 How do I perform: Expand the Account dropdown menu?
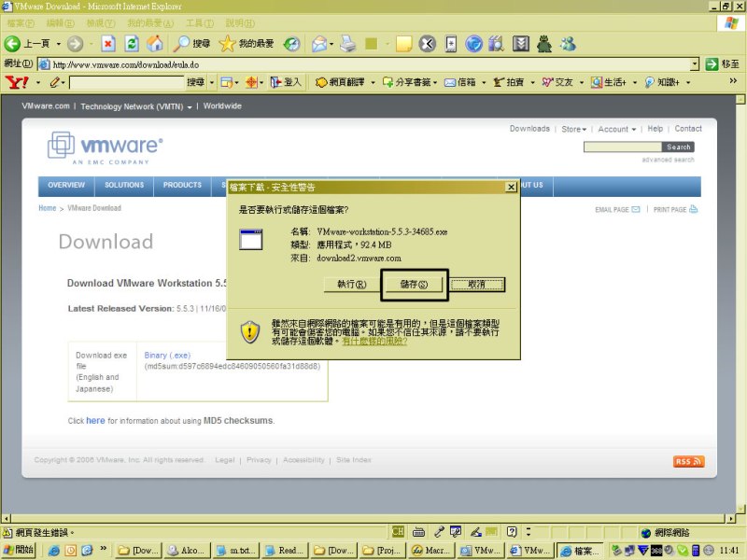(617, 129)
